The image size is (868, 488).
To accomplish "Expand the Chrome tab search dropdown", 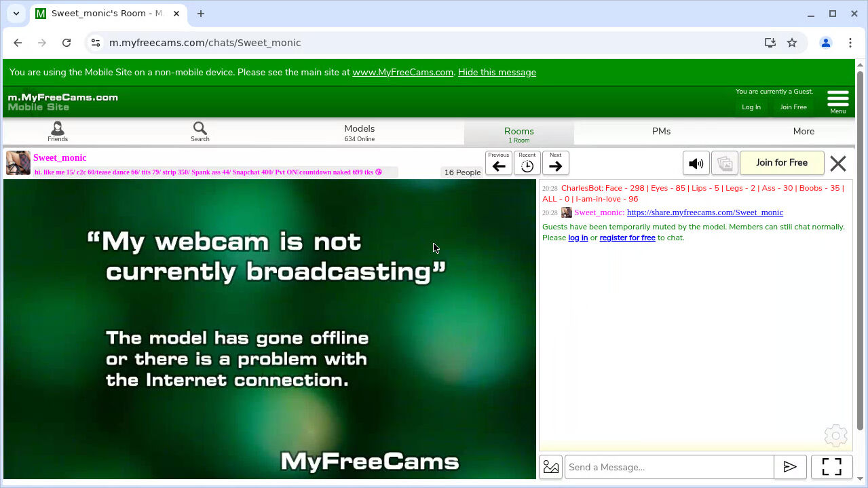I will (16, 14).
